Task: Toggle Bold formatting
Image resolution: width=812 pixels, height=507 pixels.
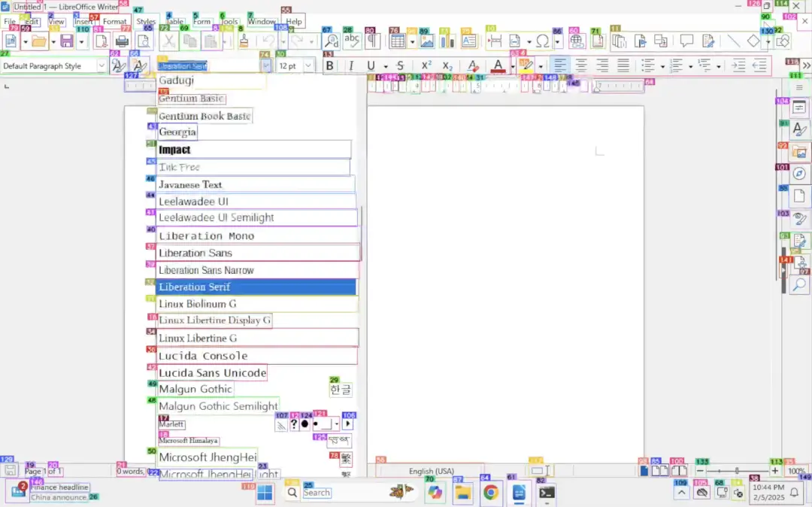Action: (x=329, y=65)
